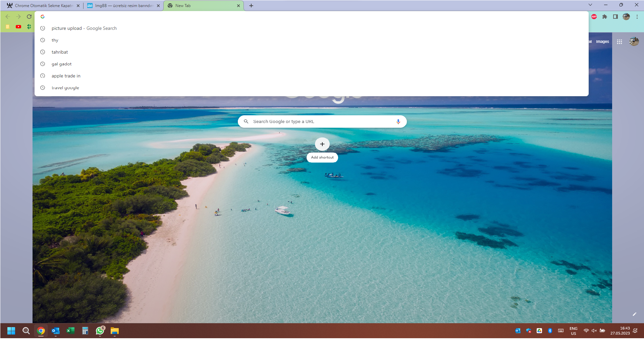The width and height of the screenshot is (644, 362).
Task: Click the Search Google or type a URL box
Action: tap(322, 122)
